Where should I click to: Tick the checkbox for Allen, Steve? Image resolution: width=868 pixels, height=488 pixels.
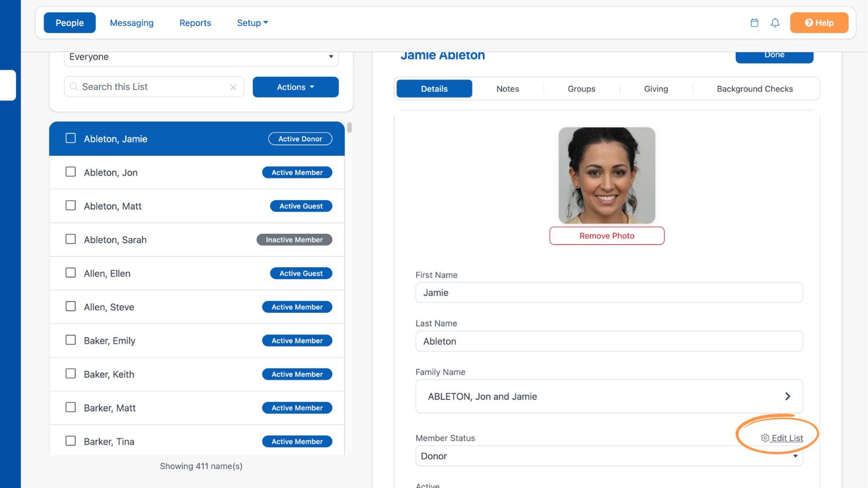click(x=71, y=306)
